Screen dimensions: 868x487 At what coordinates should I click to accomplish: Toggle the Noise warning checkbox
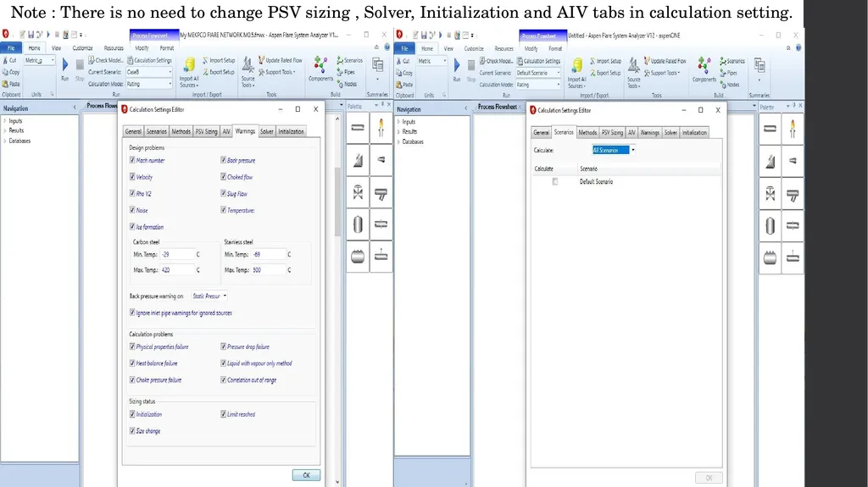132,210
